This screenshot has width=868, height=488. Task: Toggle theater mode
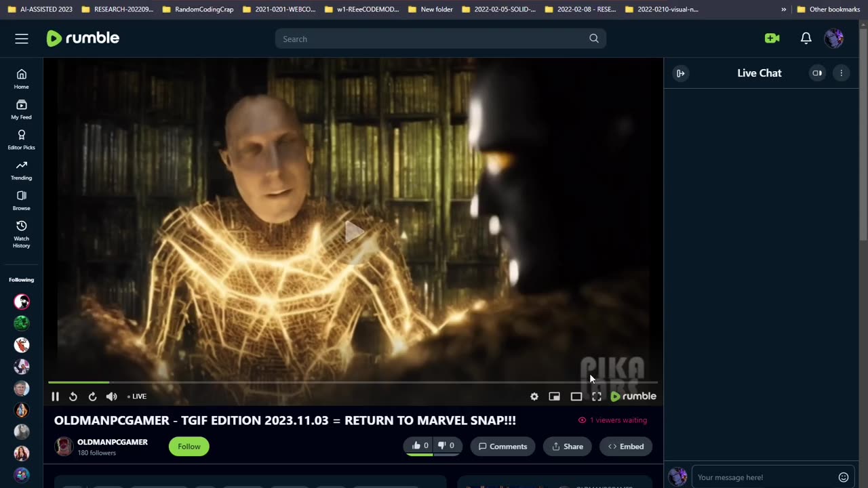pyautogui.click(x=576, y=396)
